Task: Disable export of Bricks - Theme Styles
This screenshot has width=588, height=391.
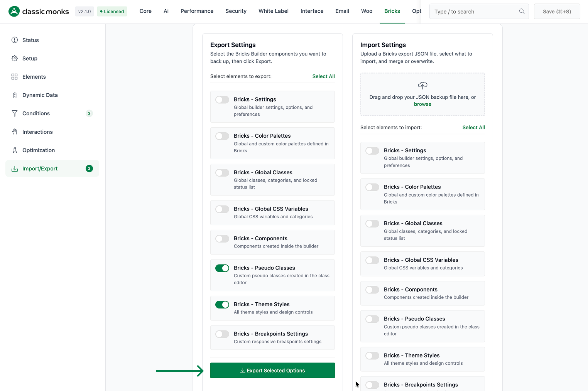Action: (222, 305)
